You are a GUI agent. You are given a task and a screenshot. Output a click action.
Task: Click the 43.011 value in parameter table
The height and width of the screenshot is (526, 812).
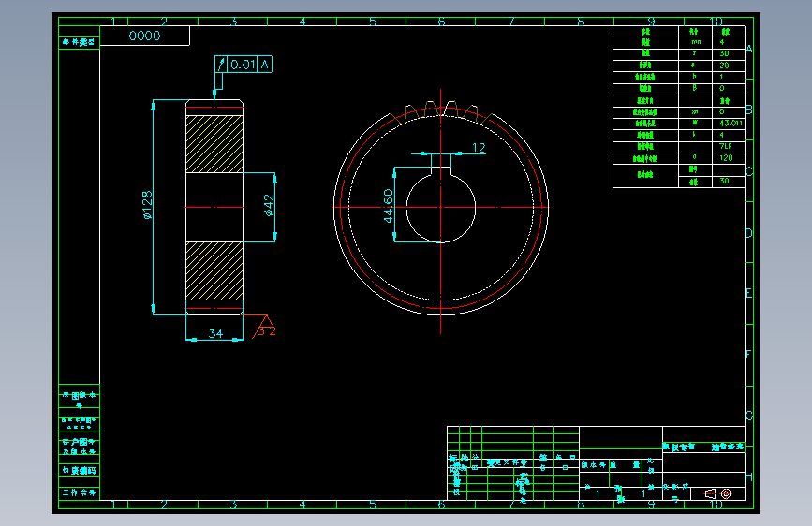click(x=731, y=124)
